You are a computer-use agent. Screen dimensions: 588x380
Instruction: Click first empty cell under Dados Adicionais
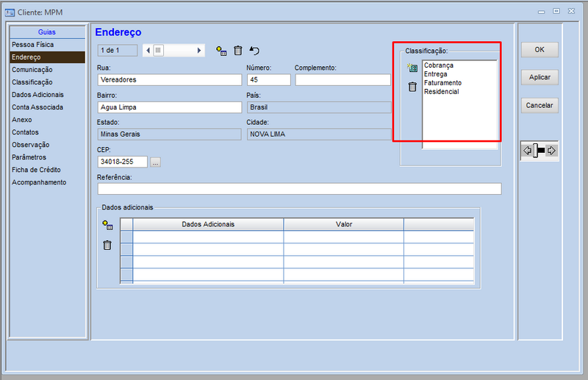(x=208, y=237)
